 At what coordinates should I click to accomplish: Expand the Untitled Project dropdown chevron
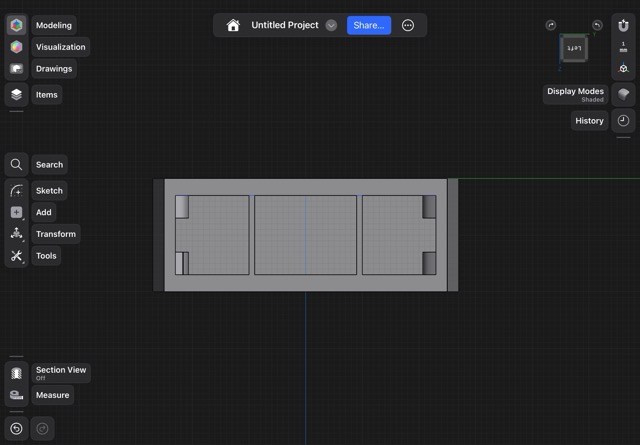pyautogui.click(x=331, y=25)
